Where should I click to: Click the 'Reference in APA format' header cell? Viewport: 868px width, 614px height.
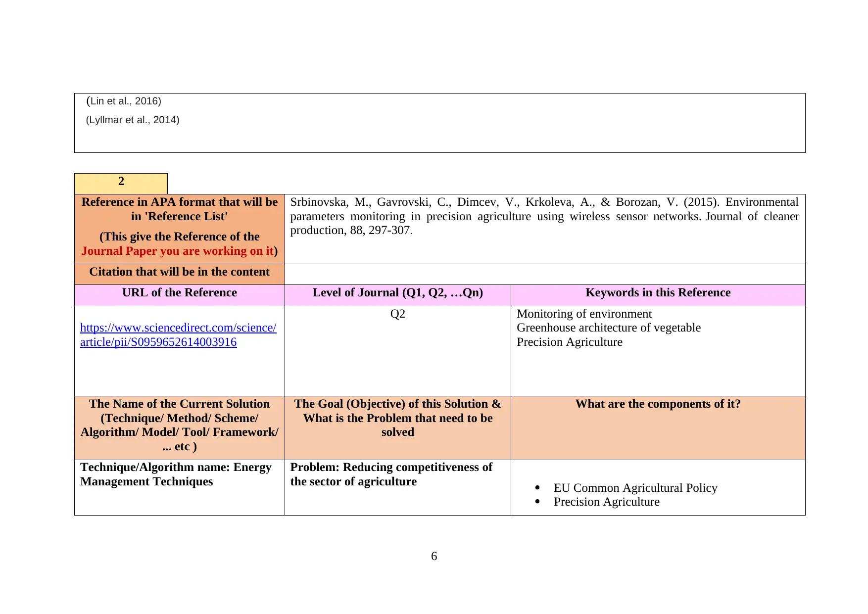tap(180, 229)
